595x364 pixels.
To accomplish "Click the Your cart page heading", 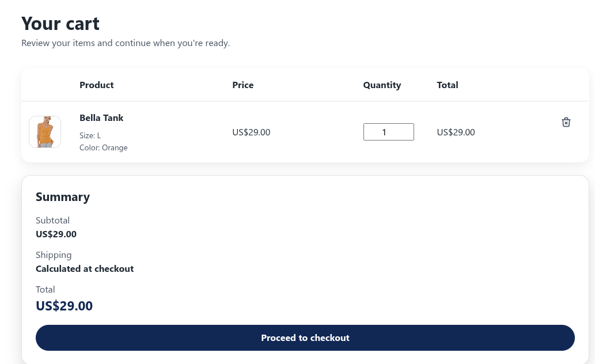I will (x=60, y=24).
